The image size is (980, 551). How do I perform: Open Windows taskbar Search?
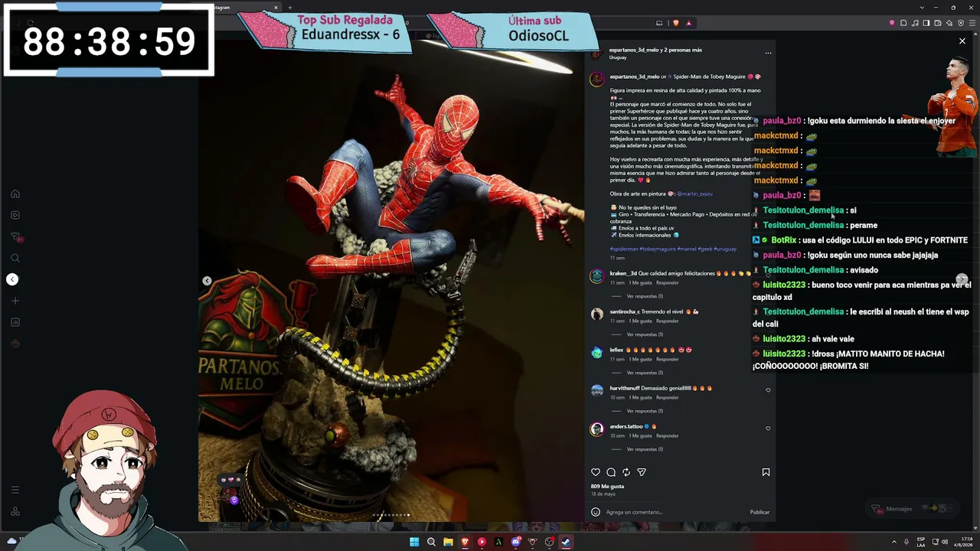click(x=431, y=542)
